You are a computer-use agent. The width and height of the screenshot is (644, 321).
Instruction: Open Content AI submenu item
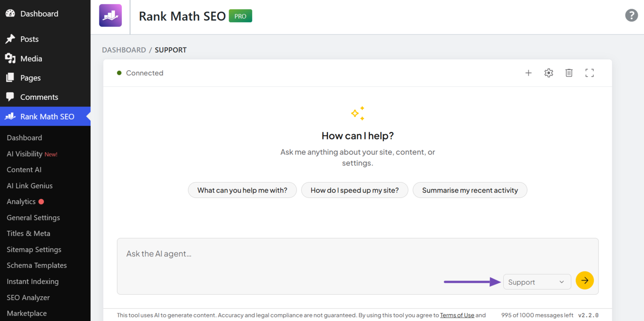(x=24, y=170)
